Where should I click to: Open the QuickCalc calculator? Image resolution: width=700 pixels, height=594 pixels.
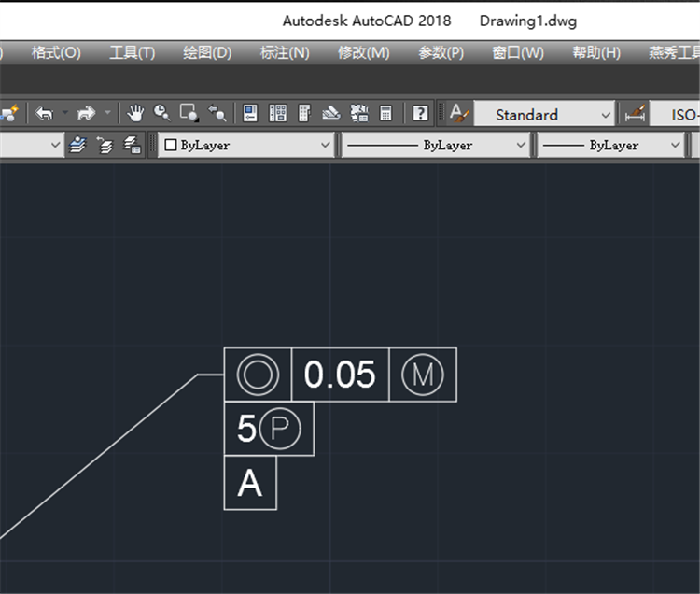[x=385, y=113]
